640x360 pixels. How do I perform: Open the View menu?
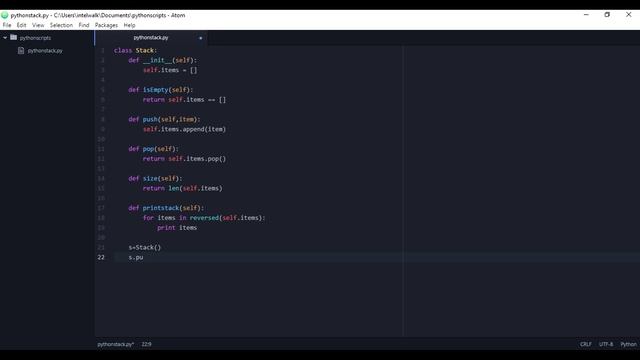pyautogui.click(x=38, y=25)
